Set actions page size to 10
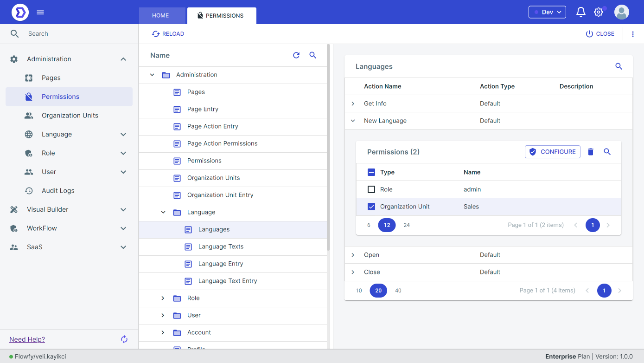The width and height of the screenshot is (644, 363). click(359, 291)
